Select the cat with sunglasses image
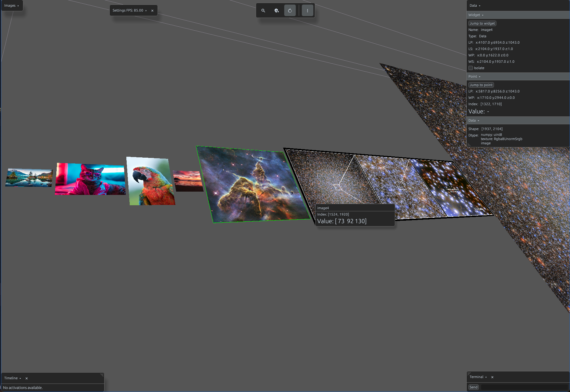Viewport: 570px width, 392px height. [x=90, y=179]
